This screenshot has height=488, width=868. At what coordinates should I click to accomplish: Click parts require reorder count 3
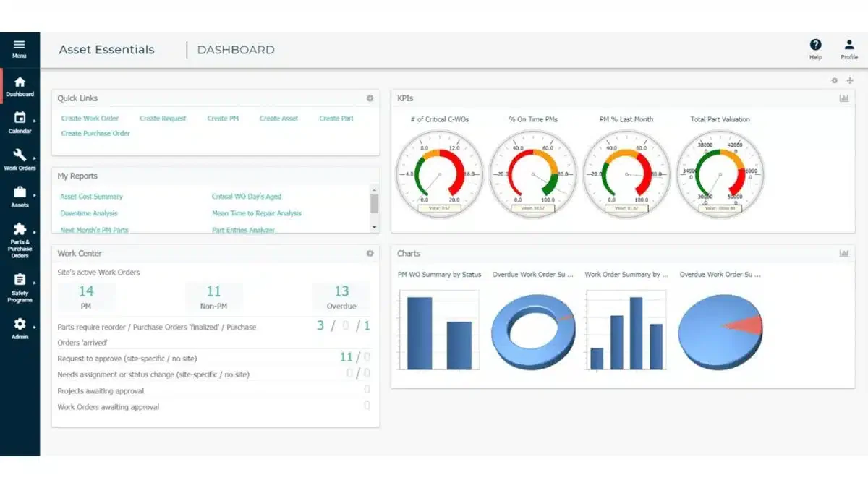[320, 325]
